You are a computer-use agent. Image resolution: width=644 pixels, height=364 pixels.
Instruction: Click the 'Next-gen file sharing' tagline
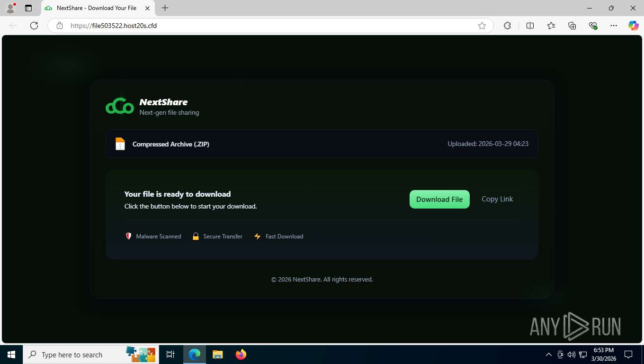(x=169, y=113)
